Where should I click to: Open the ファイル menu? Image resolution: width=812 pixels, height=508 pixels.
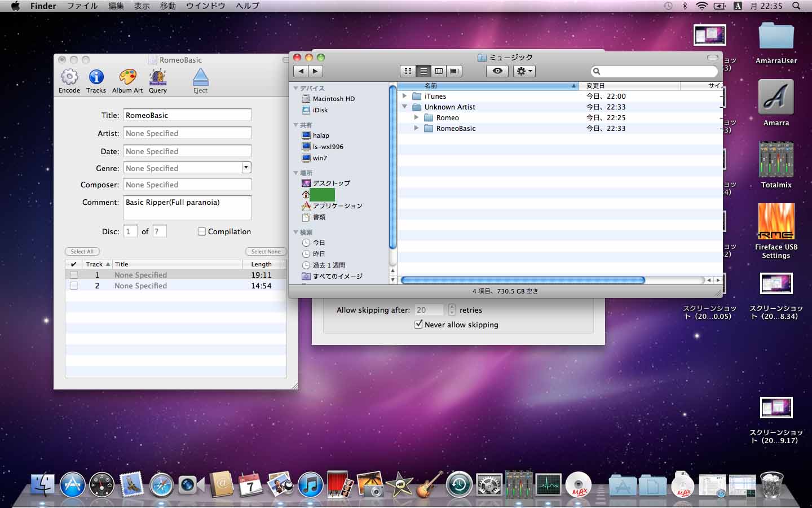[x=82, y=6]
